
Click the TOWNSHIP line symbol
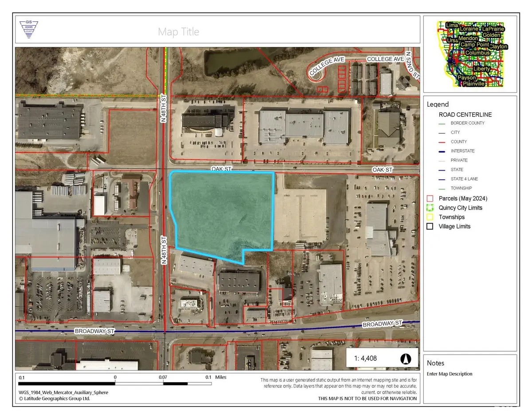click(441, 188)
